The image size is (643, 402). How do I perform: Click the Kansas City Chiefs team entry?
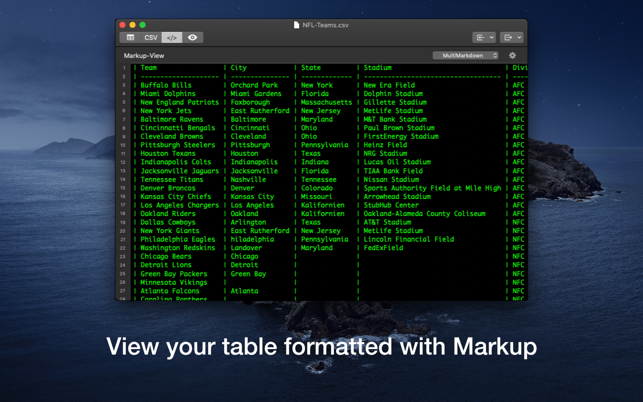pos(176,196)
